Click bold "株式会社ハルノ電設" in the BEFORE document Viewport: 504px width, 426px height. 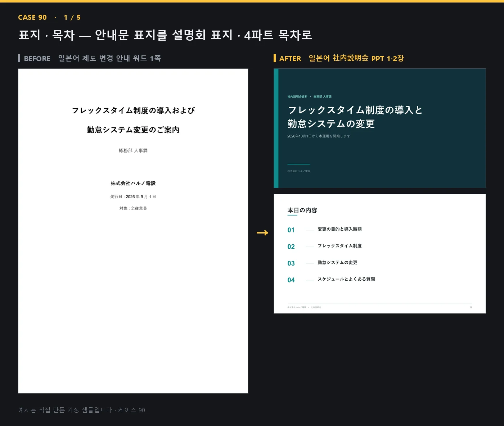(x=133, y=183)
